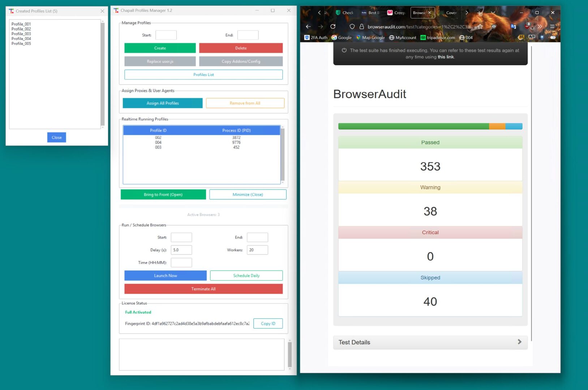The image size is (588, 390).
Task: Select Profile_003 in Created Profiles List
Action: (21, 34)
